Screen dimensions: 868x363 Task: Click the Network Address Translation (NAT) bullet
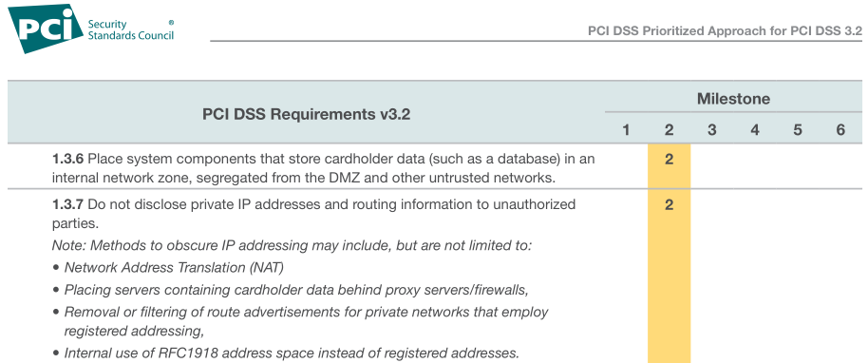(x=169, y=268)
